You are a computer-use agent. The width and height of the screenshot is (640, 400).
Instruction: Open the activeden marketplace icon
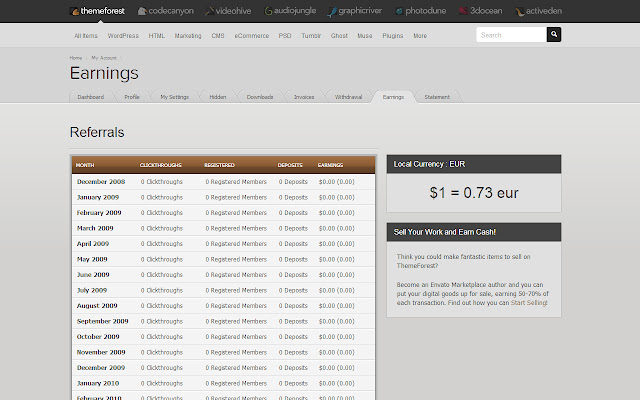(x=520, y=12)
